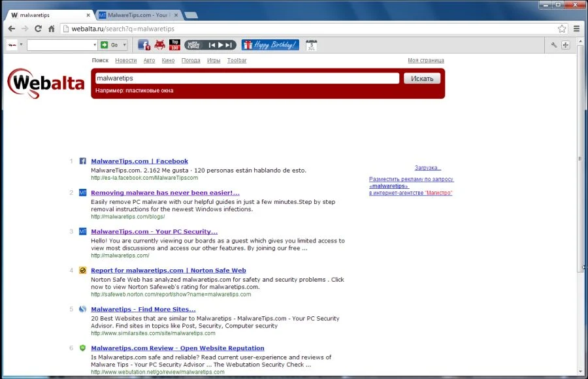
Task: Open the red space invader games icon
Action: (160, 45)
